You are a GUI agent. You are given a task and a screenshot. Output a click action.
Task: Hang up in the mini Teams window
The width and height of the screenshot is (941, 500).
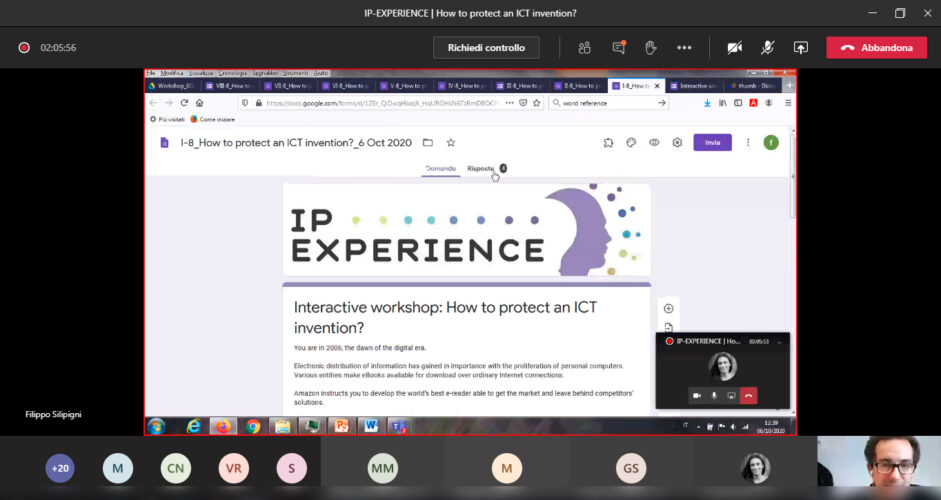pos(748,396)
